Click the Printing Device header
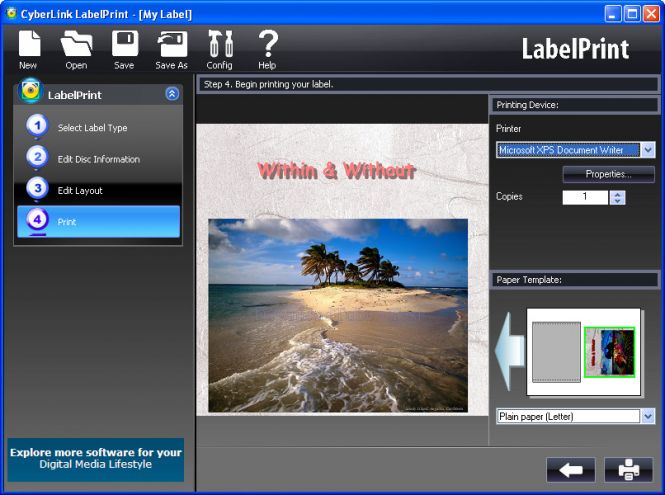The image size is (665, 495). click(574, 105)
